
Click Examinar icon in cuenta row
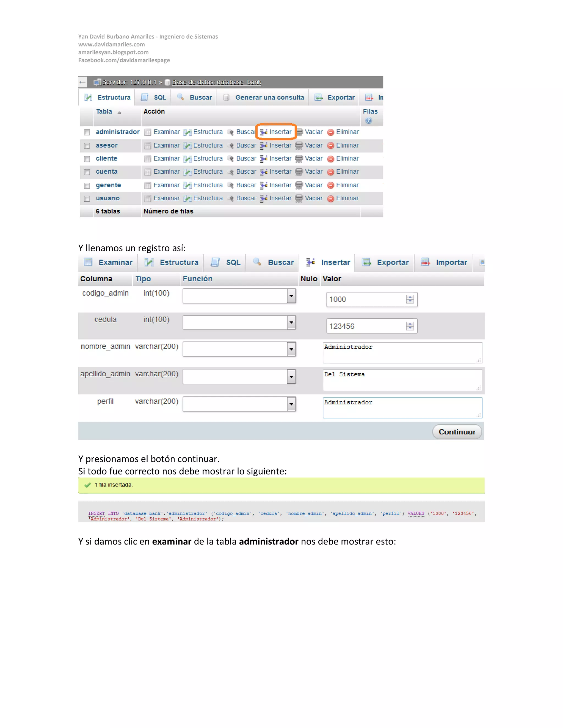[147, 172]
